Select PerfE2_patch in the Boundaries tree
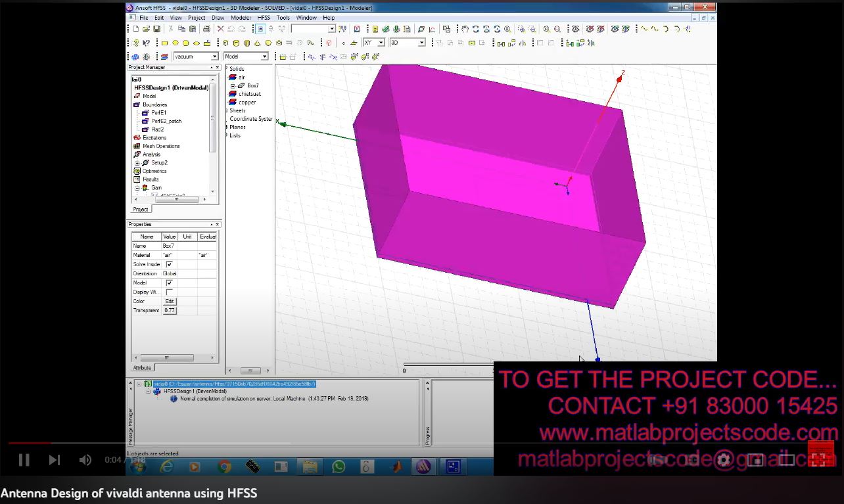 pos(166,121)
